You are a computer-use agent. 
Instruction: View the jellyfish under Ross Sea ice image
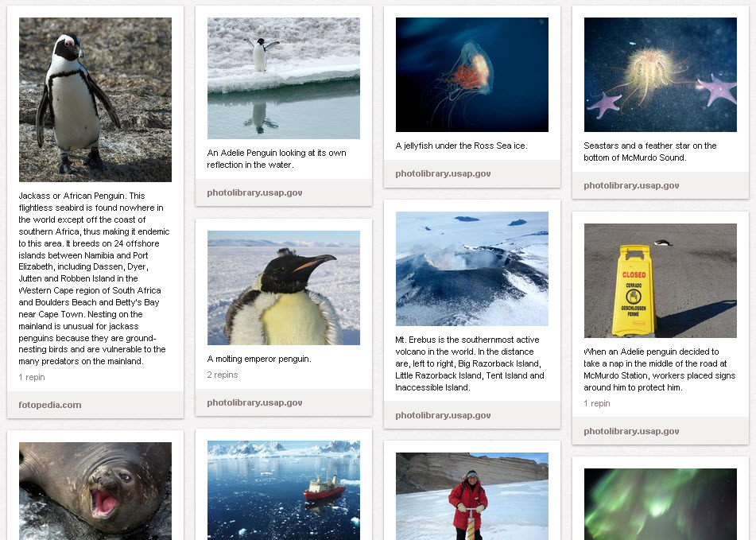[x=472, y=75]
